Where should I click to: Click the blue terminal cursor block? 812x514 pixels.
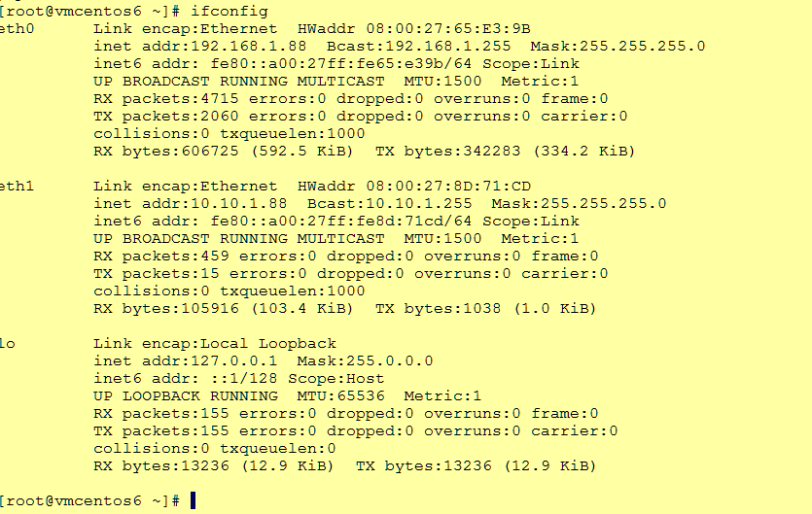point(194,500)
